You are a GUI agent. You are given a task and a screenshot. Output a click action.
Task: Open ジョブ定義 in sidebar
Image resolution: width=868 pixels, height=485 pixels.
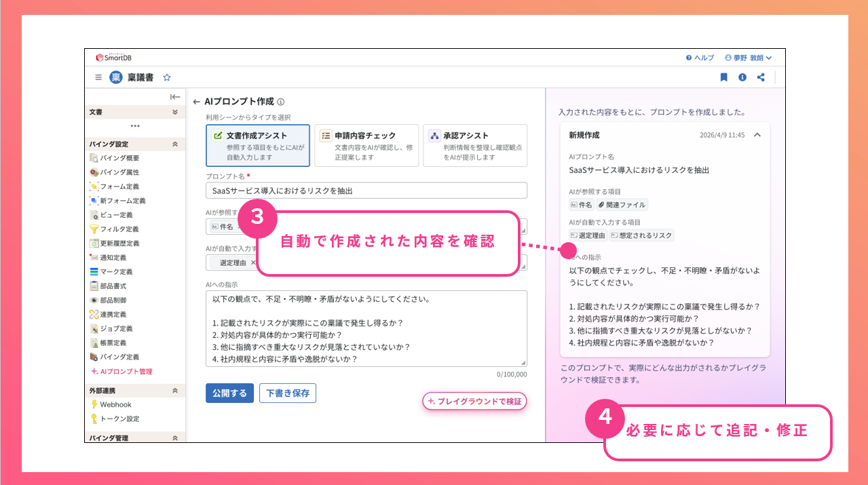coord(111,329)
